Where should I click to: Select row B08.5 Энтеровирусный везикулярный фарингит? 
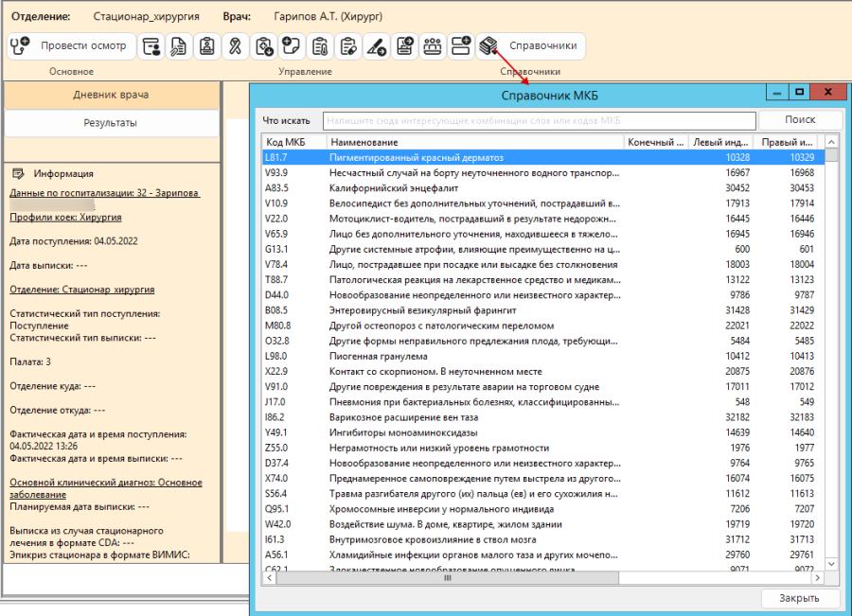(543, 310)
